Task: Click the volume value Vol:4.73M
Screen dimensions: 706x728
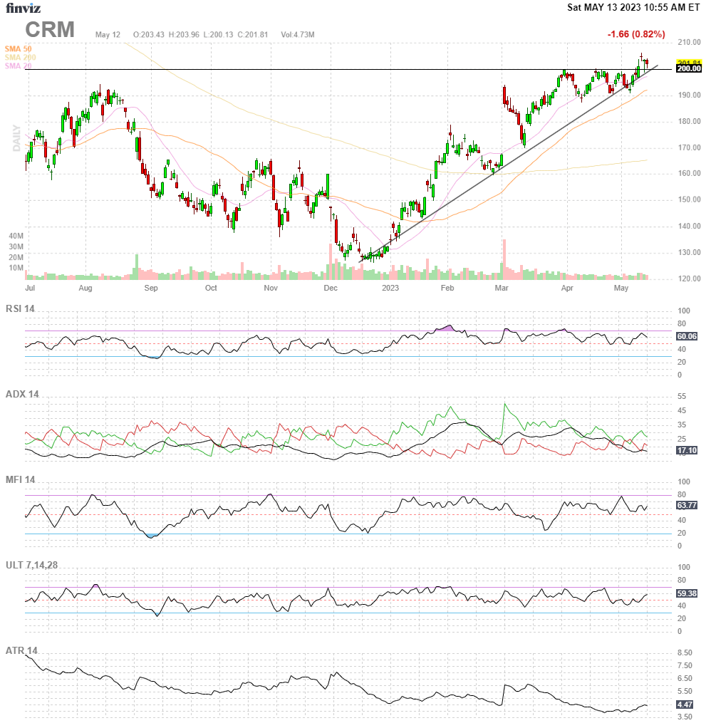Action: click(x=298, y=35)
